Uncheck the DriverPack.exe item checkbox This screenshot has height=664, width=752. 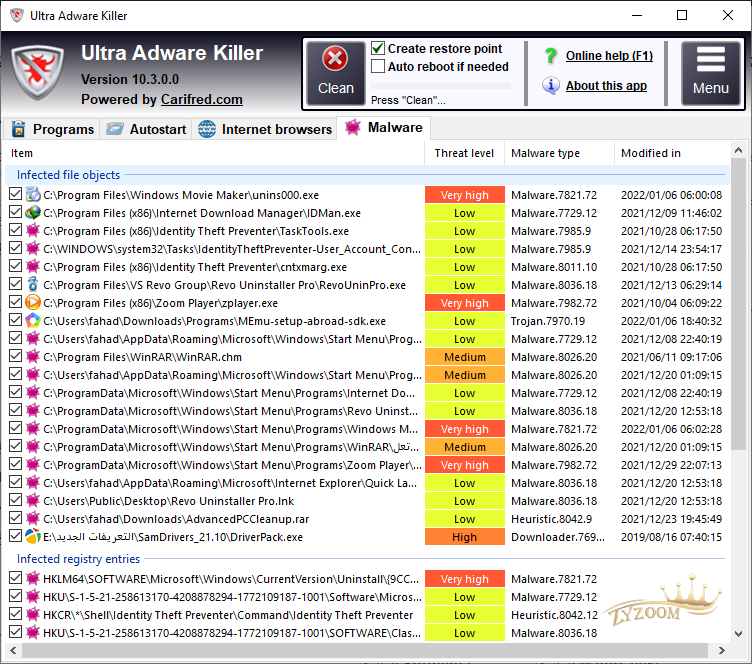click(15, 536)
